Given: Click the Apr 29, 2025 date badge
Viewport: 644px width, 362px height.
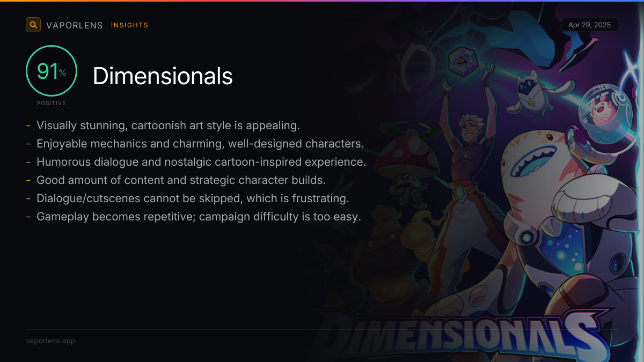Looking at the screenshot, I should pyautogui.click(x=590, y=25).
